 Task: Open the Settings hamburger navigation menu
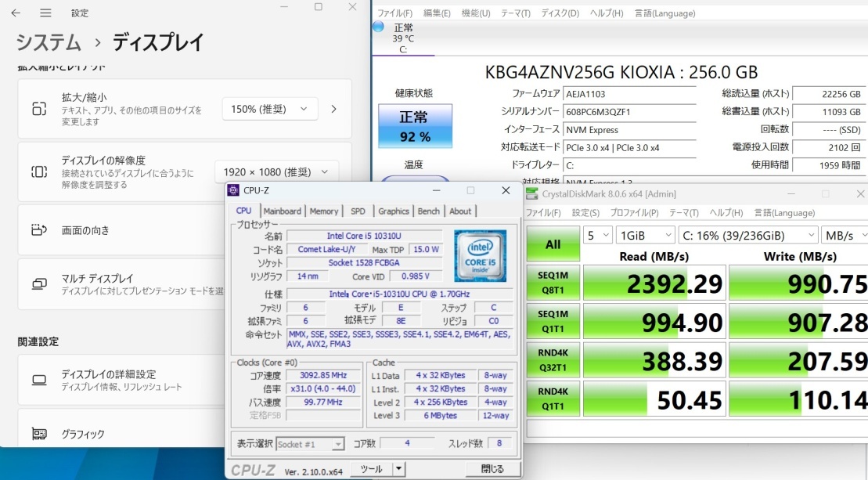tap(45, 13)
